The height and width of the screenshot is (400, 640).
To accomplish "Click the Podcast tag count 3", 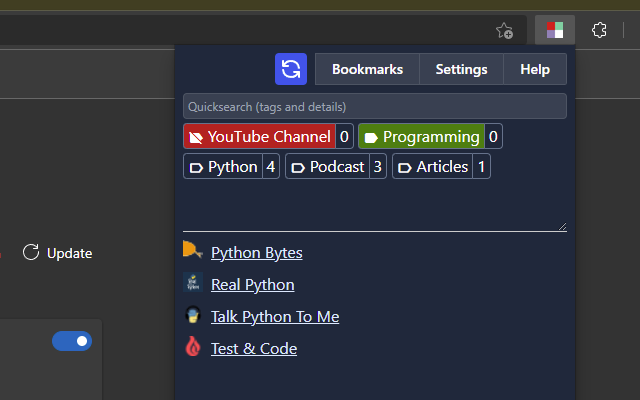I will (x=378, y=167).
